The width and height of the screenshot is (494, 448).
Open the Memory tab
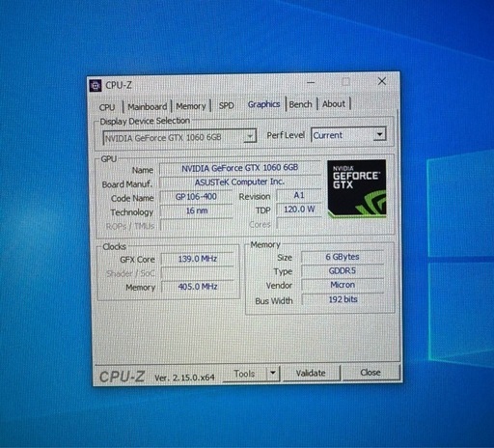coord(191,106)
